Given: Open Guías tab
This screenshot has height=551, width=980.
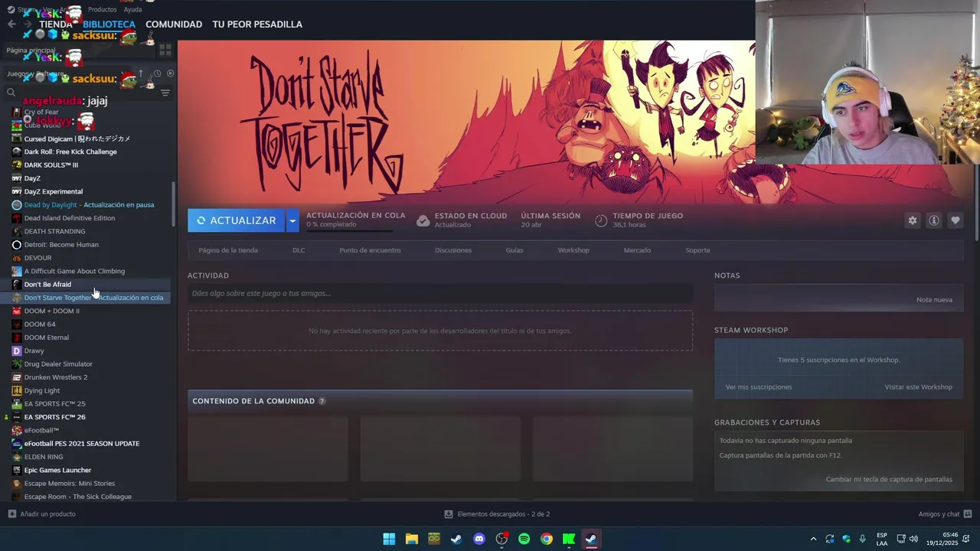Looking at the screenshot, I should point(514,250).
